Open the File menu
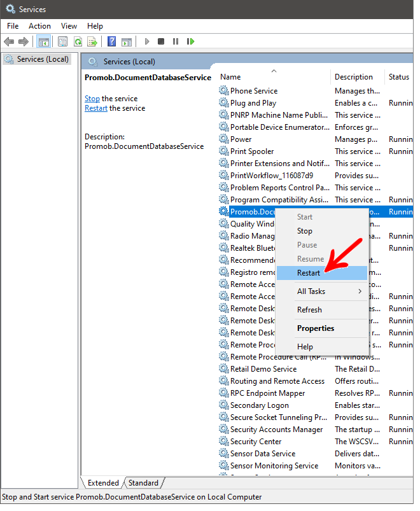420x511 pixels. pyautogui.click(x=13, y=26)
